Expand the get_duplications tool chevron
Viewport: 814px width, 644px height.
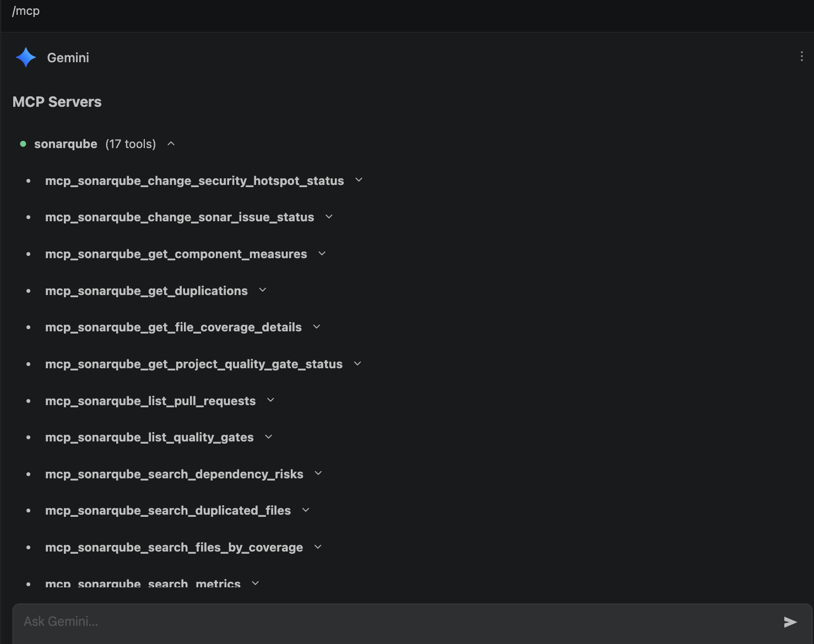[263, 290]
